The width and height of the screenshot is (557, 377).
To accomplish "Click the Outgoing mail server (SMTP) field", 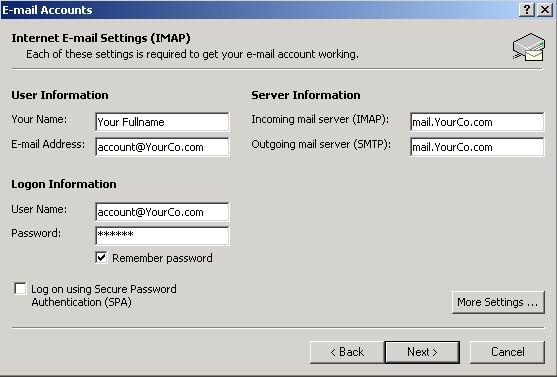I will (x=477, y=147).
